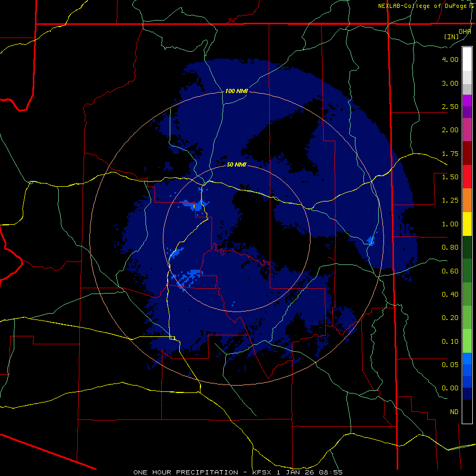
Task: Click the 3.00 legend value
Action: (450, 83)
